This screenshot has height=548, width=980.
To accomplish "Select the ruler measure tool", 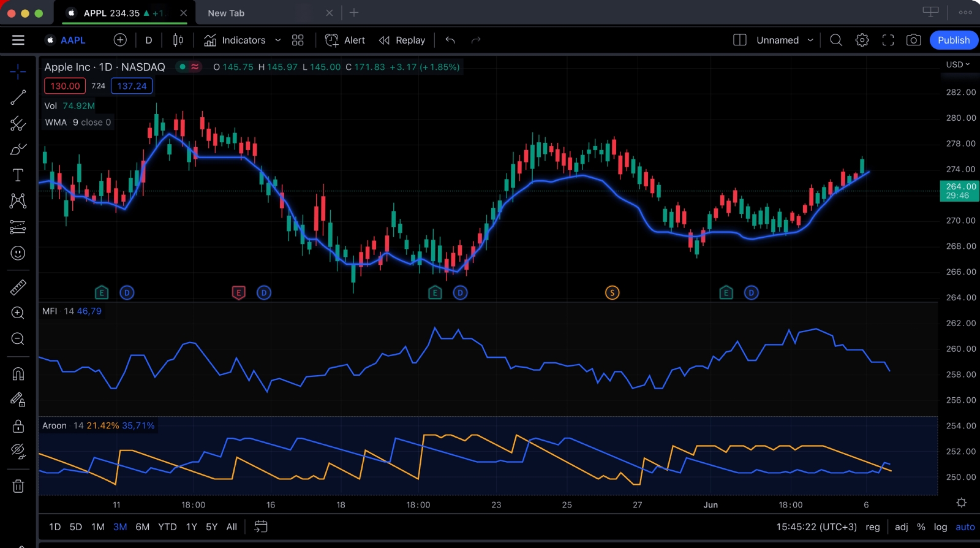I will pos(18,287).
